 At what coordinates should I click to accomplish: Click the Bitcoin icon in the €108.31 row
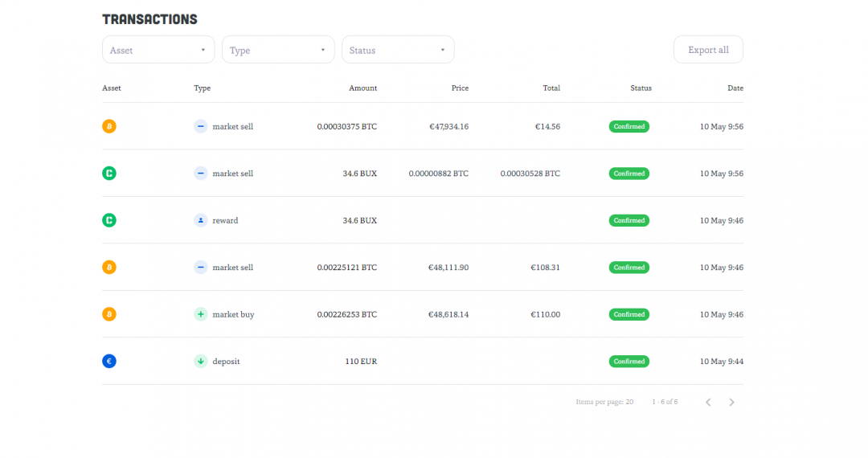[109, 268]
